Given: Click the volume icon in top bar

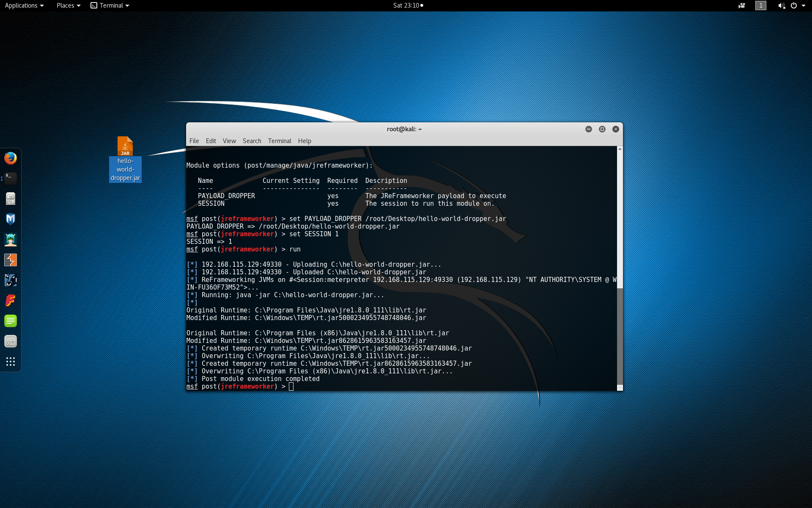Looking at the screenshot, I should coord(781,6).
